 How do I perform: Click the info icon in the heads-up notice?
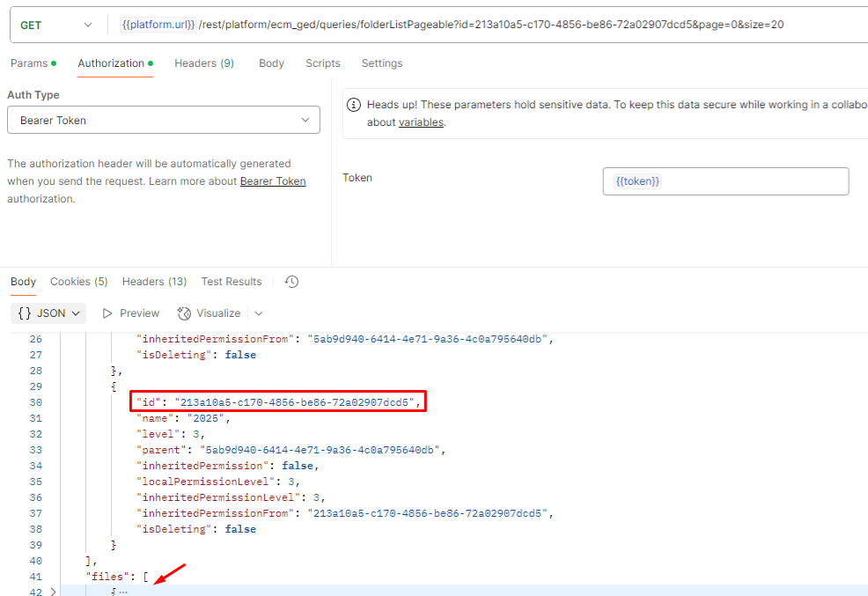(354, 105)
